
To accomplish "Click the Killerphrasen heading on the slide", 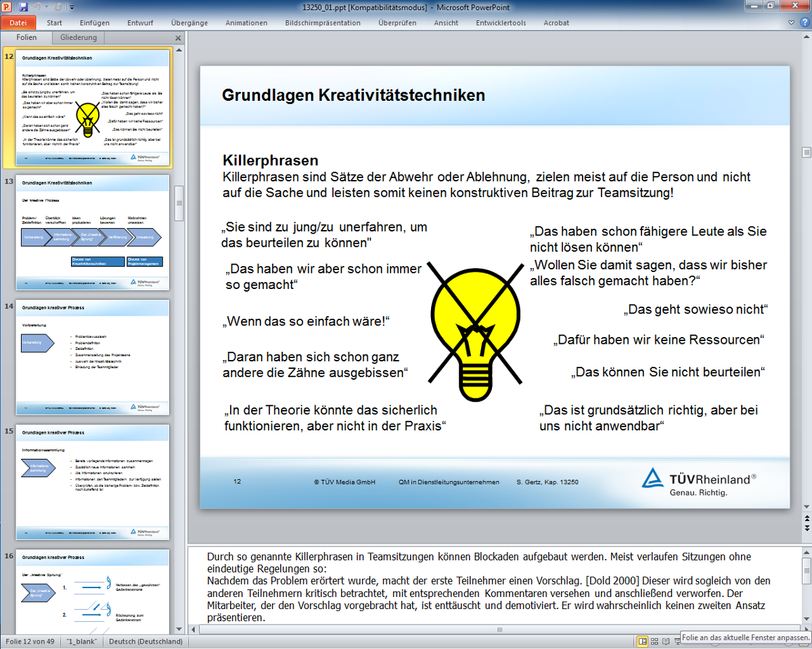I will point(271,160).
